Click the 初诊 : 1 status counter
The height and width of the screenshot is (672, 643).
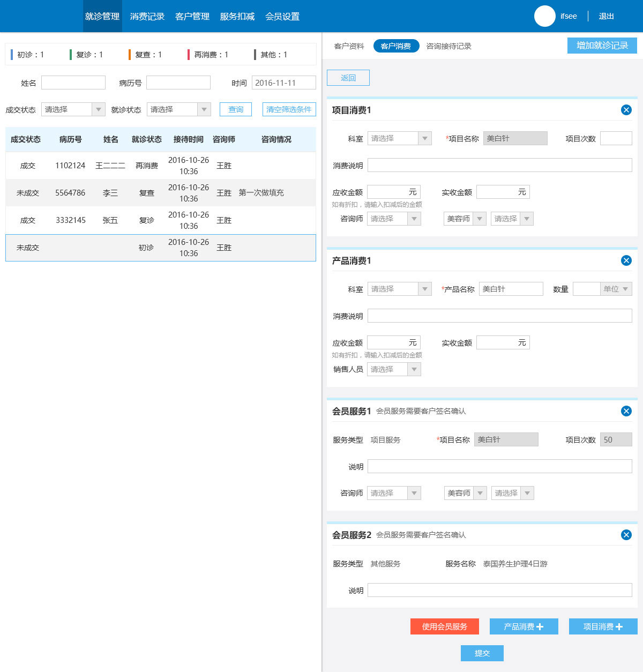28,55
